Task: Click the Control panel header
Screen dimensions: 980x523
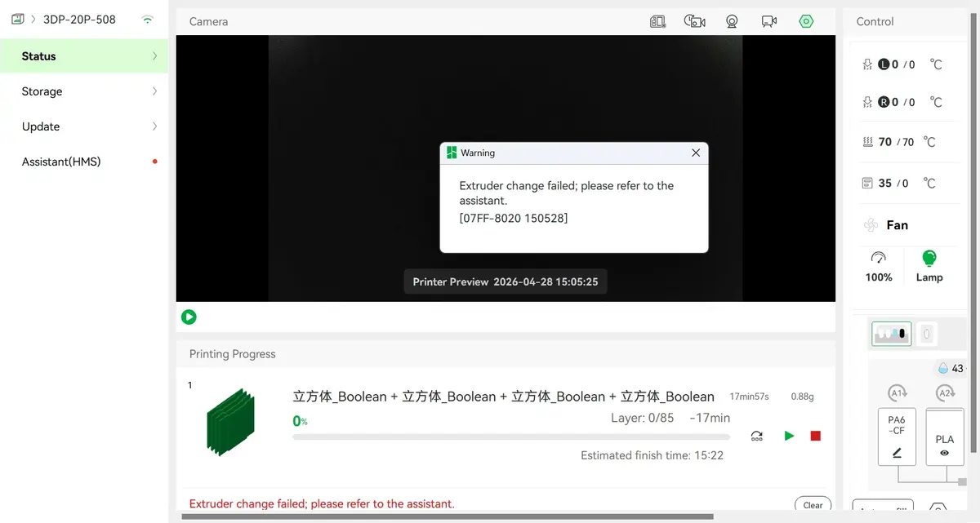Action: click(x=875, y=22)
